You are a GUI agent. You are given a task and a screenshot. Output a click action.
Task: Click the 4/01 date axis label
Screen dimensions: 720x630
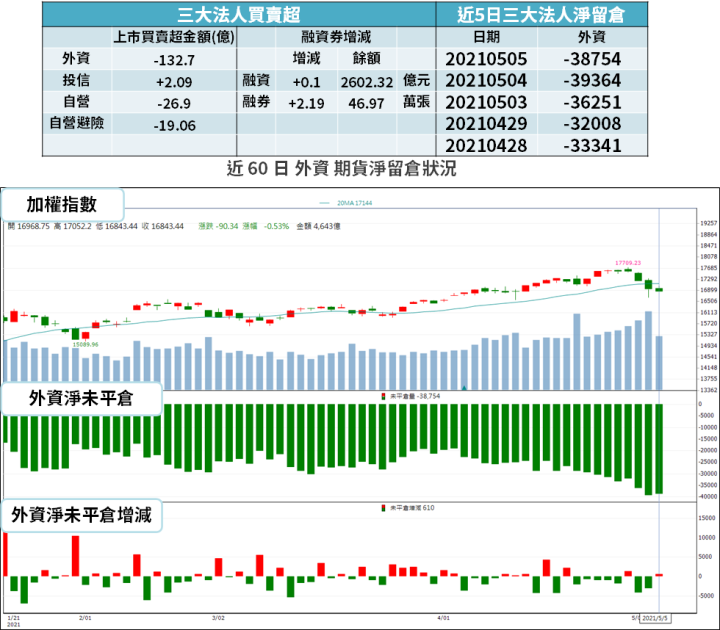click(x=444, y=618)
